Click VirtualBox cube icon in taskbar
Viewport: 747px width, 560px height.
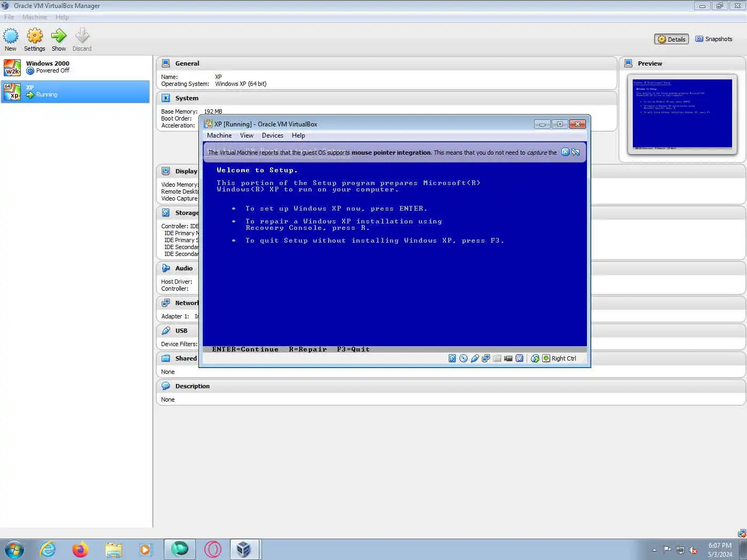[x=244, y=549]
